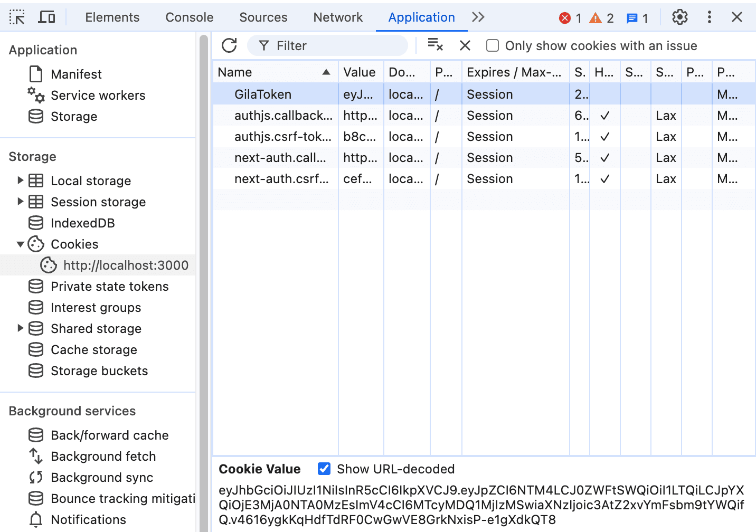756x532 pixels.
Task: Clear all cookies using the toolbar icon
Action: tap(435, 45)
